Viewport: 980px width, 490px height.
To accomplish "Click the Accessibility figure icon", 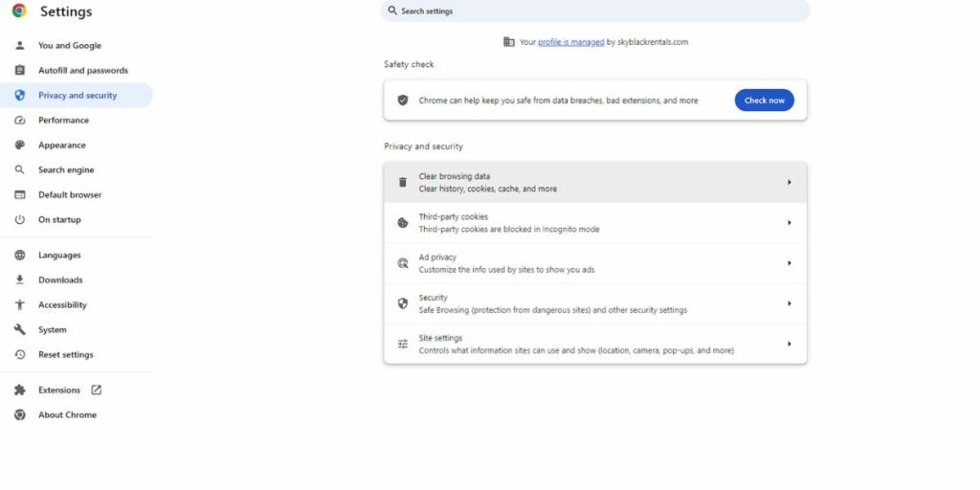I will 20,305.
